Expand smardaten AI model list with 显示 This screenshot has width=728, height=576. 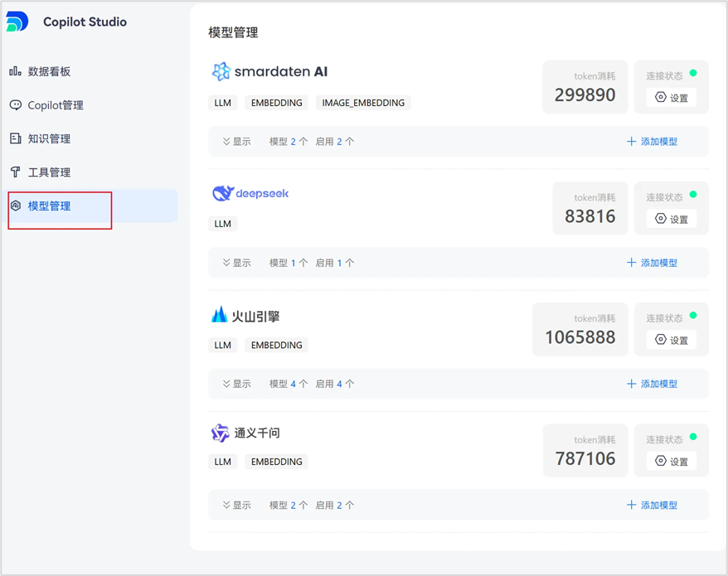237,142
